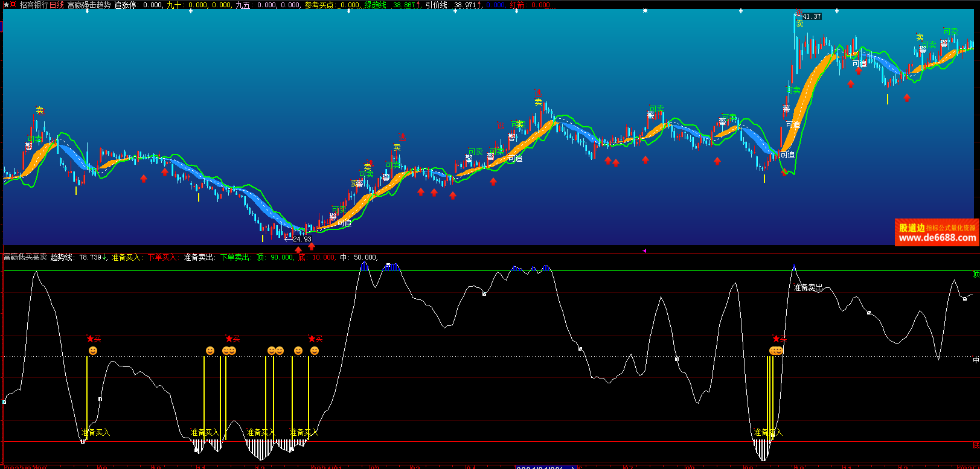Click the red gear icon in the header
Image resolution: width=980 pixels, height=469 pixels.
[x=13, y=5]
